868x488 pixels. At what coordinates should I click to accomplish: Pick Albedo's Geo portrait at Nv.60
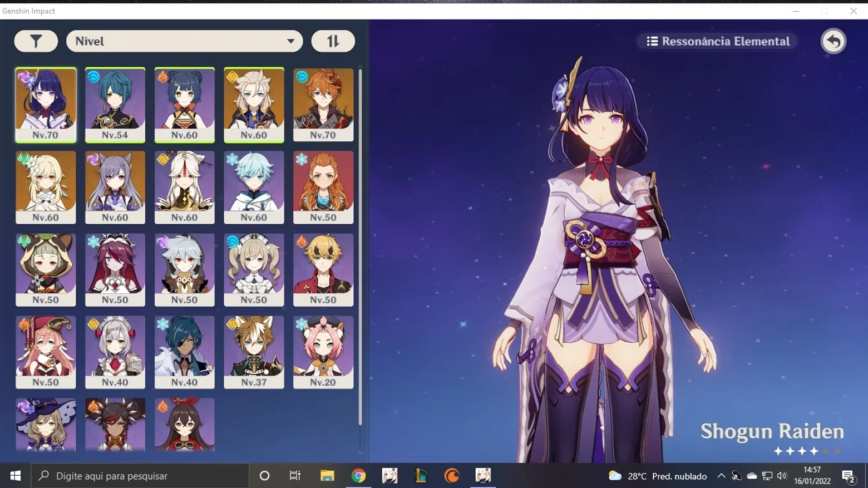254,105
